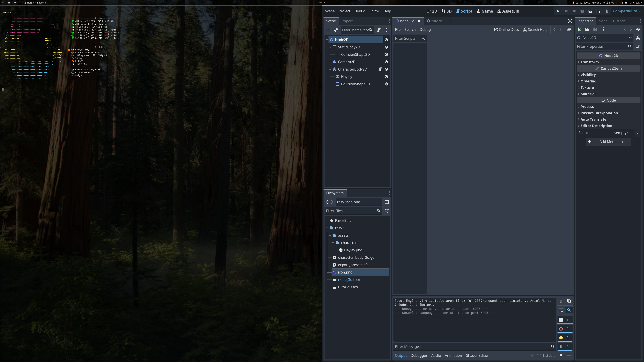Click the Add Child Node plus icon
Viewport: 644px width, 362px height.
pyautogui.click(x=328, y=30)
